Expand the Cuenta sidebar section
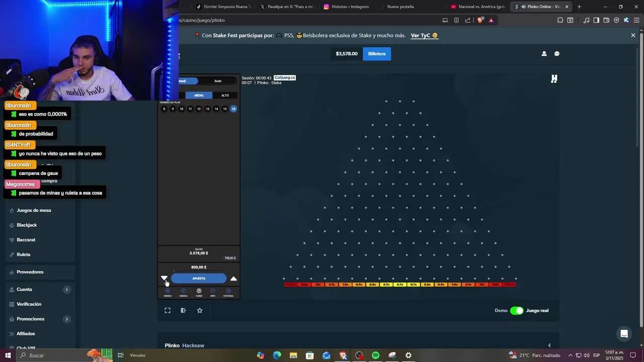Screen dimensions: 644x362 [66, 290]
